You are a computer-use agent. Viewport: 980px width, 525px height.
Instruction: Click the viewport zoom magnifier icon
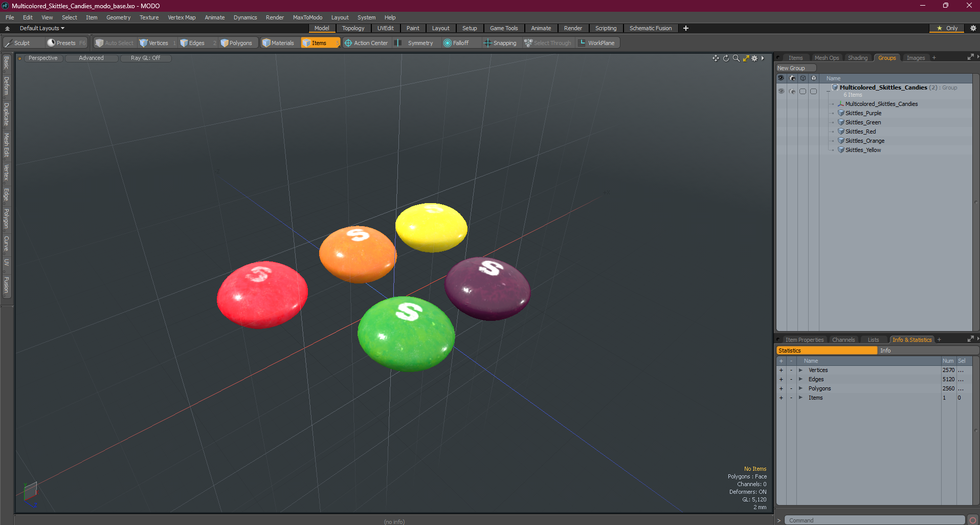pyautogui.click(x=736, y=58)
